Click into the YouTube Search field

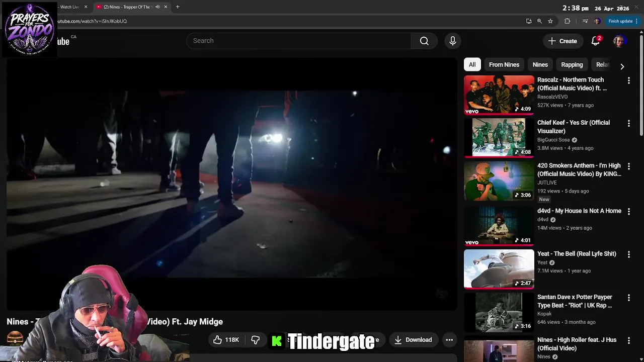pyautogui.click(x=299, y=41)
